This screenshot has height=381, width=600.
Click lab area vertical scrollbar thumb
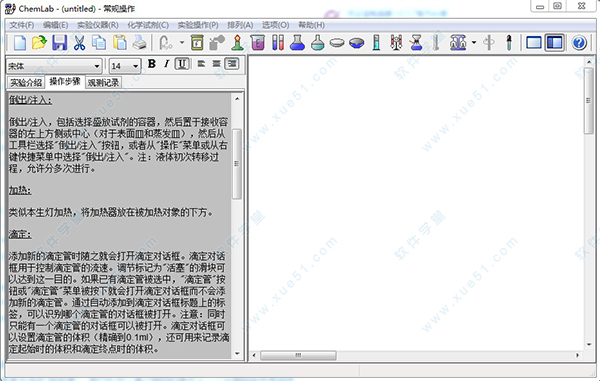click(589, 101)
